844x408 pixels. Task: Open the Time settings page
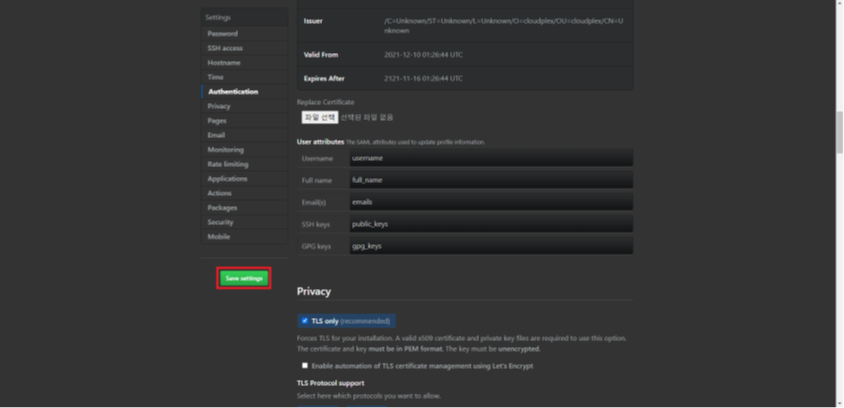tap(216, 77)
